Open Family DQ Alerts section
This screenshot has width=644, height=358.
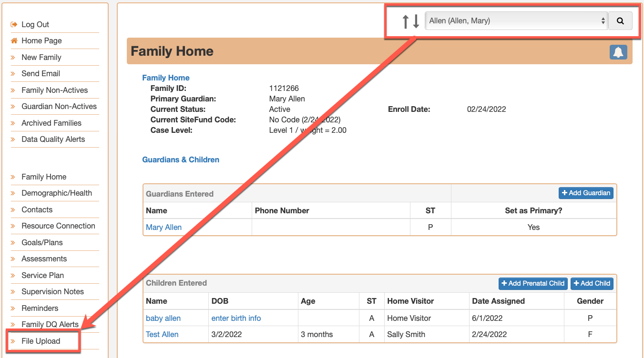50,325
